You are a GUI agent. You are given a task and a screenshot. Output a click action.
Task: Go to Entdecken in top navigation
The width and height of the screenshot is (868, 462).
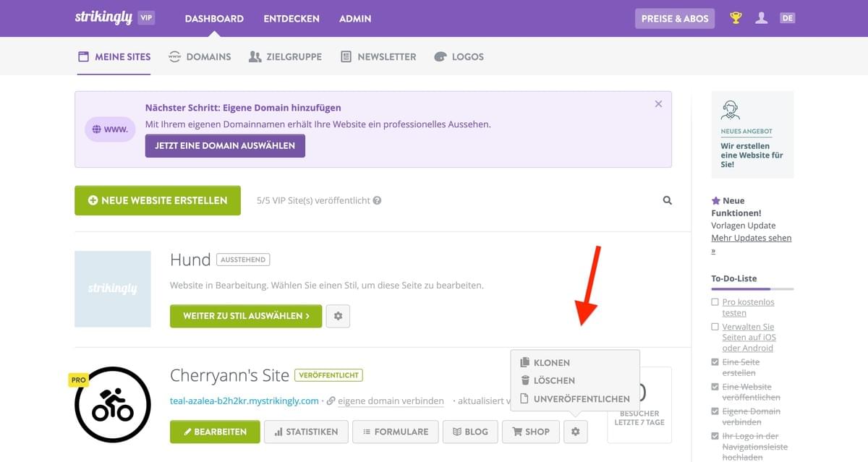pyautogui.click(x=292, y=19)
